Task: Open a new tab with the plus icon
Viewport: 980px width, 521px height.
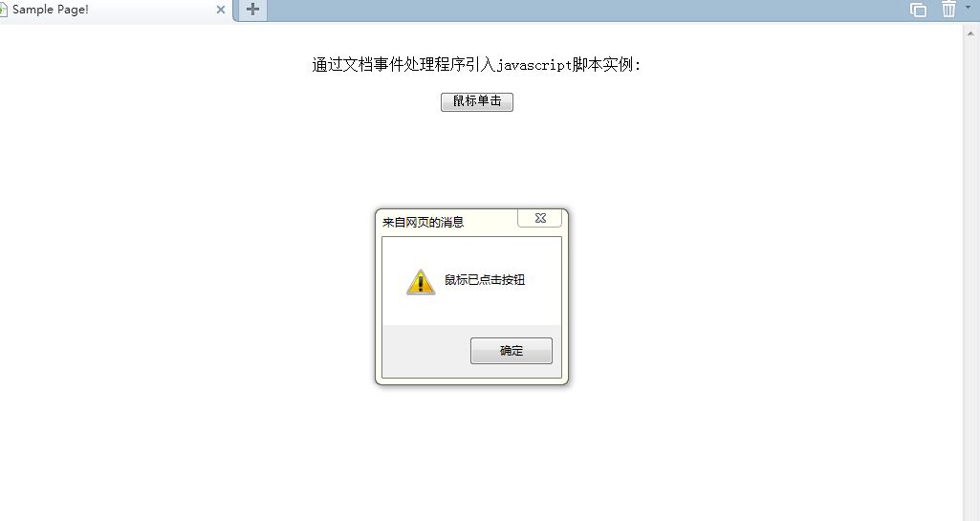Action: (252, 10)
